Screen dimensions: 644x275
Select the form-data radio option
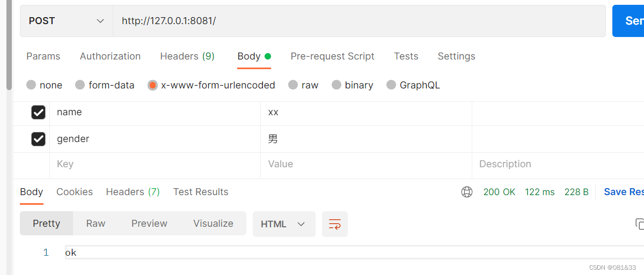pyautogui.click(x=80, y=85)
